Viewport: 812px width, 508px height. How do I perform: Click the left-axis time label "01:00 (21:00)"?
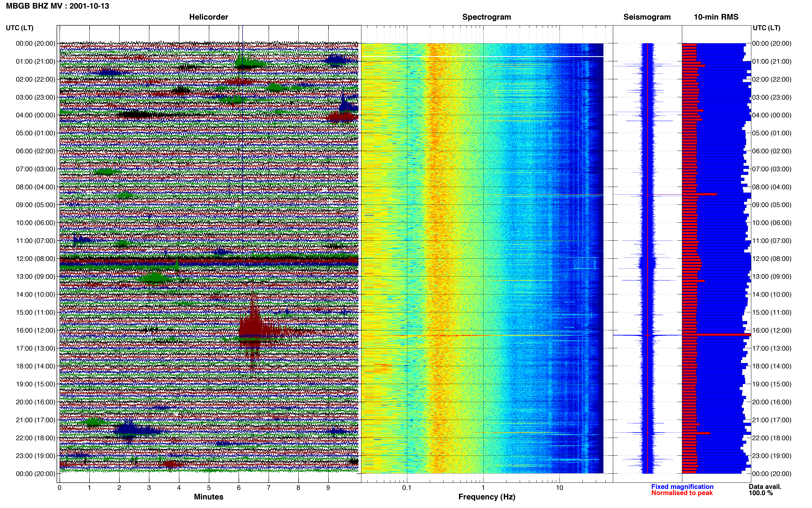[x=36, y=61]
